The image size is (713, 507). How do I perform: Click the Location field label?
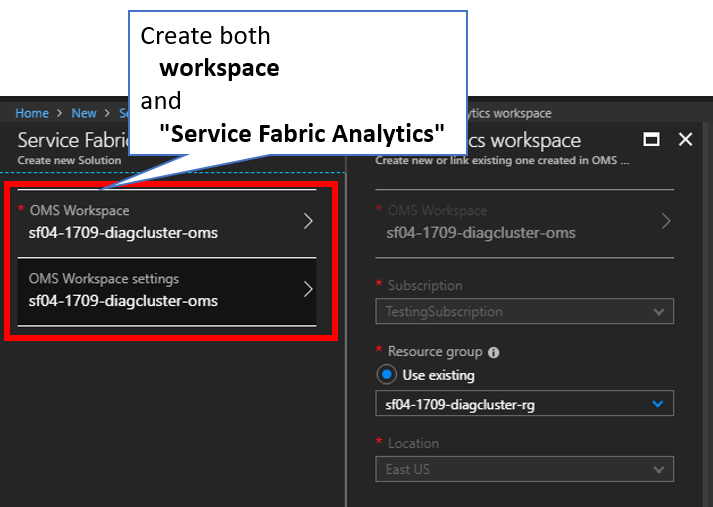pos(413,443)
